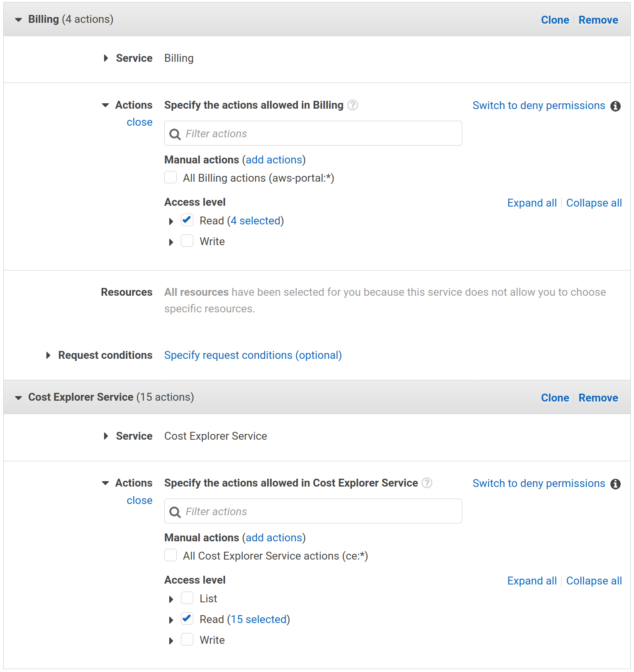Click the info icon beside Cost Explorer Switch to deny permissions

pos(616,484)
